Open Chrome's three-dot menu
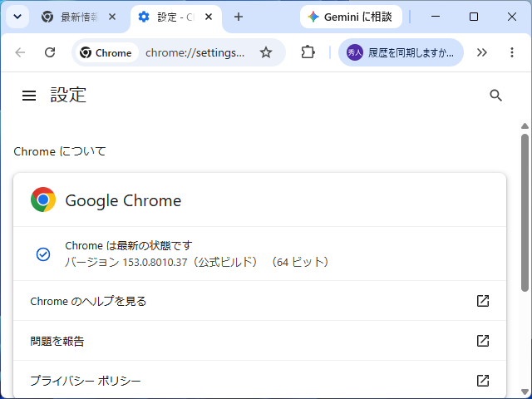 [x=512, y=52]
